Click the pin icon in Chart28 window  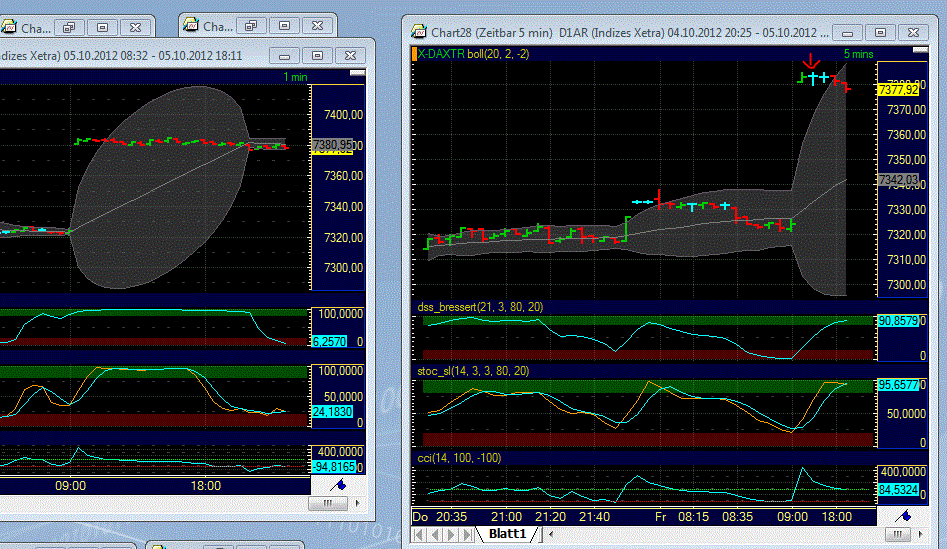(903, 516)
